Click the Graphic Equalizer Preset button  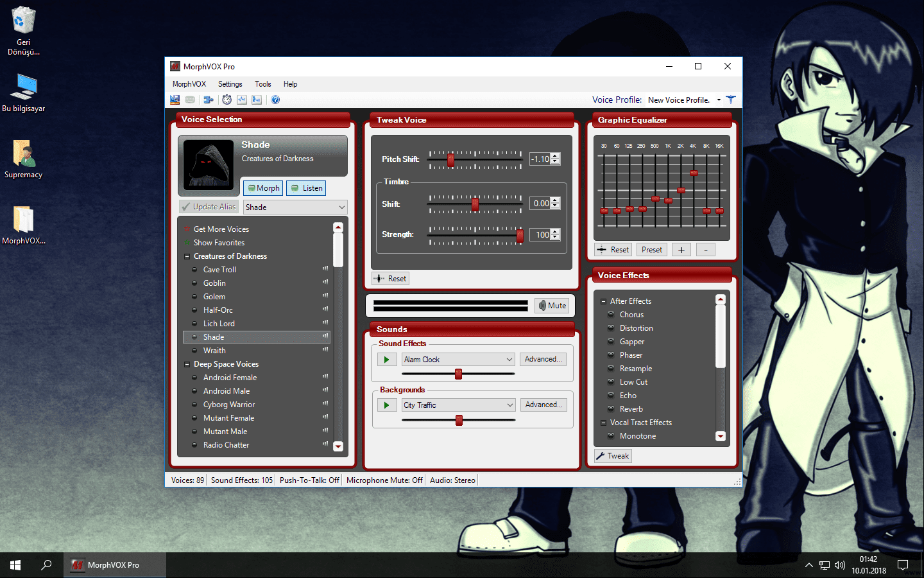pos(651,250)
